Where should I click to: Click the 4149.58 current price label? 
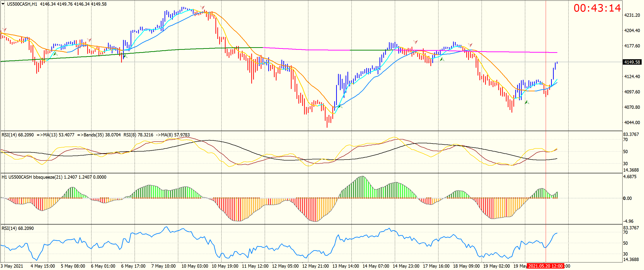click(x=632, y=62)
